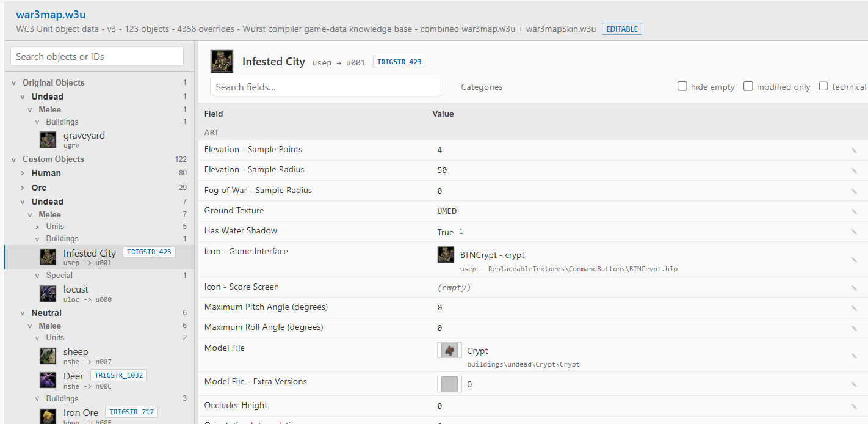868x424 pixels.
Task: Click TRIGSTR_1032 badge beside Deer
Action: coord(118,375)
